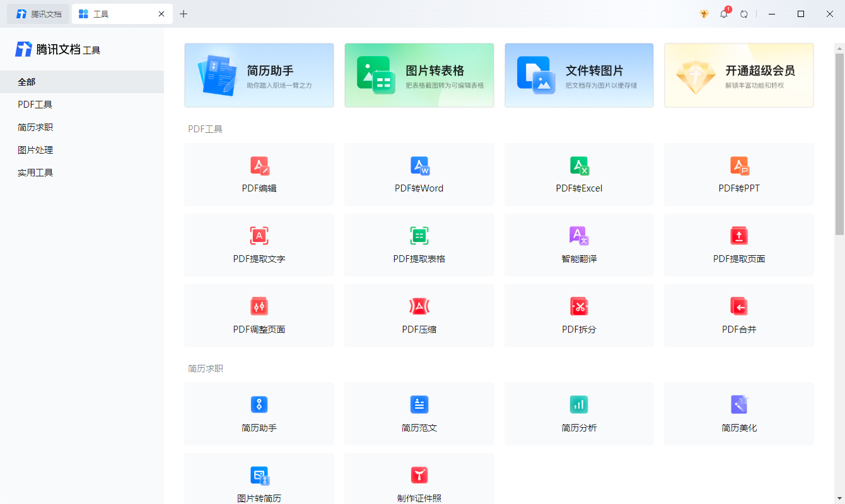845x504 pixels.
Task: Open PDF调整页面 page adjust tool
Action: 259,315
